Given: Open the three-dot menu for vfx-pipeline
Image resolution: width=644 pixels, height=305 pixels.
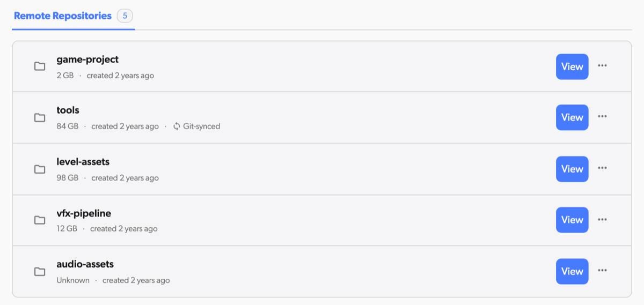Looking at the screenshot, I should click(602, 219).
